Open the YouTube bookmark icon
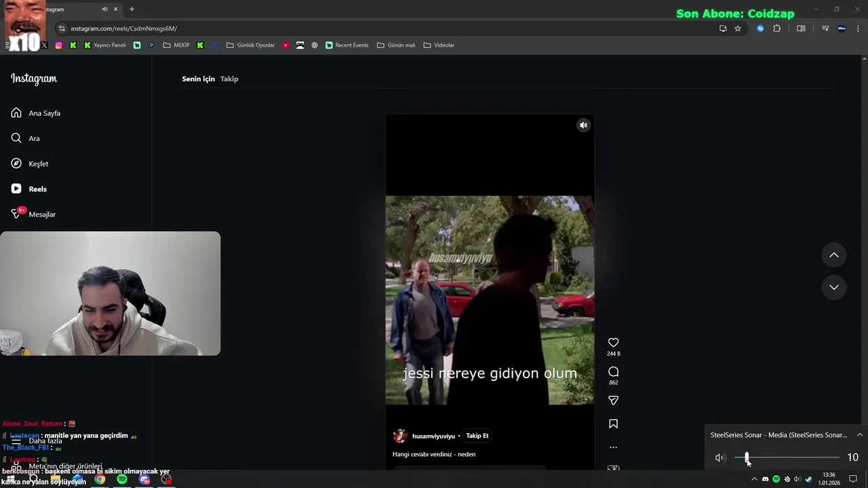Viewport: 868px width, 488px height. tap(285, 45)
